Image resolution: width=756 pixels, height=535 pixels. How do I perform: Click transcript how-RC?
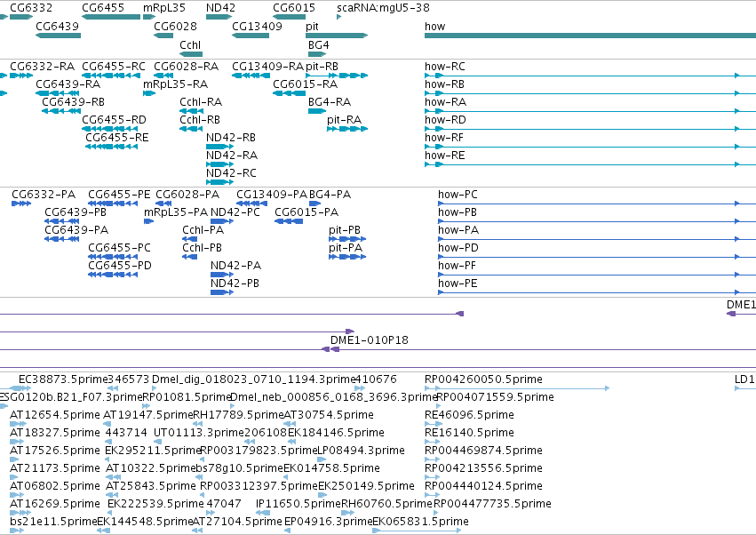[444, 66]
